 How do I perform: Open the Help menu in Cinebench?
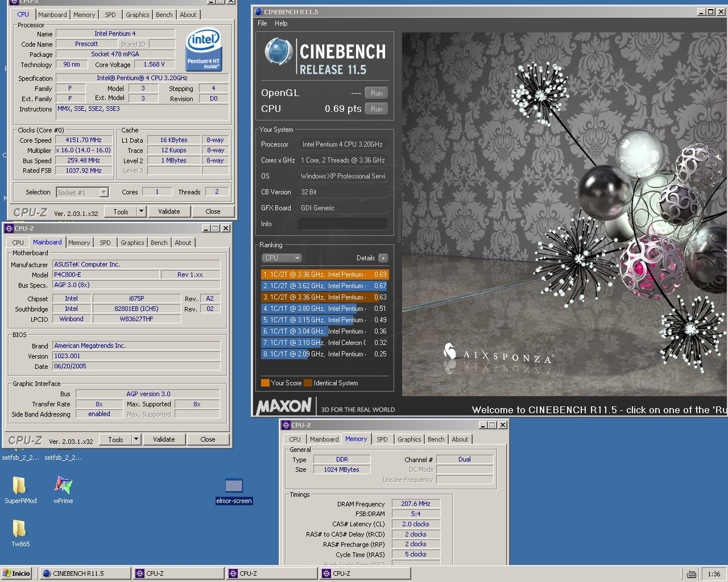tap(281, 23)
